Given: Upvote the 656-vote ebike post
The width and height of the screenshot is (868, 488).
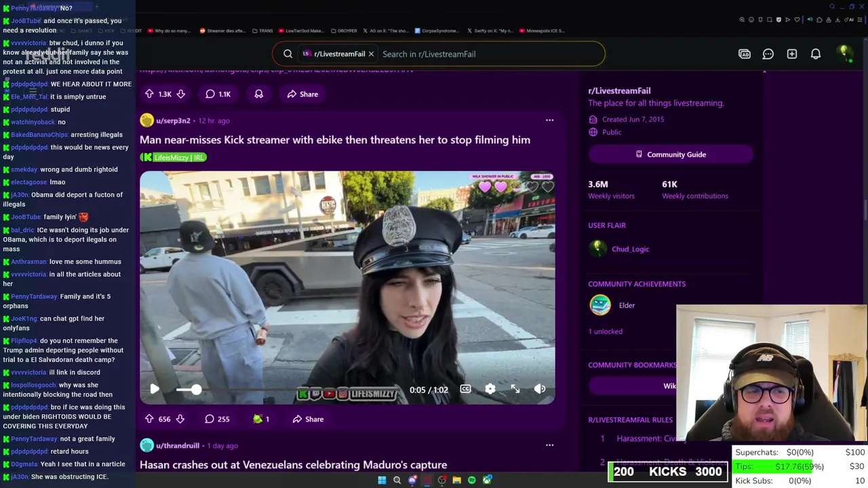Looking at the screenshot, I should (x=149, y=419).
